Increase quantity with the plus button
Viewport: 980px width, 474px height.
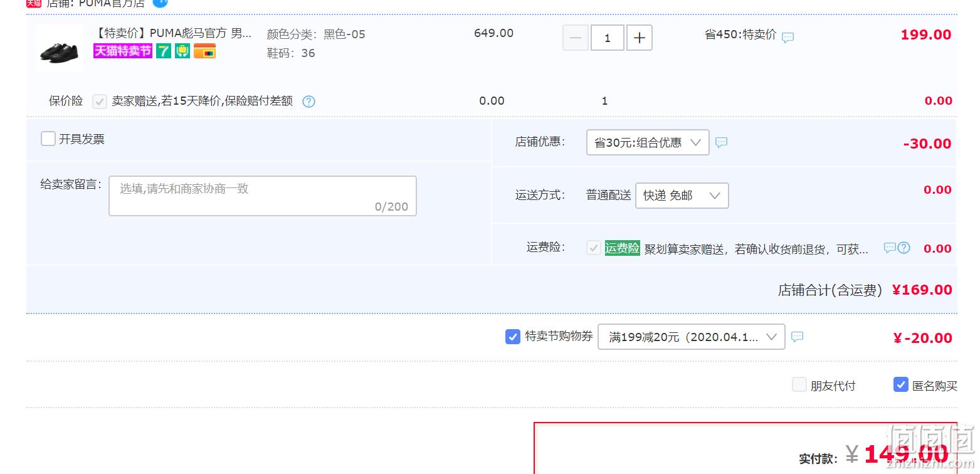click(x=639, y=38)
